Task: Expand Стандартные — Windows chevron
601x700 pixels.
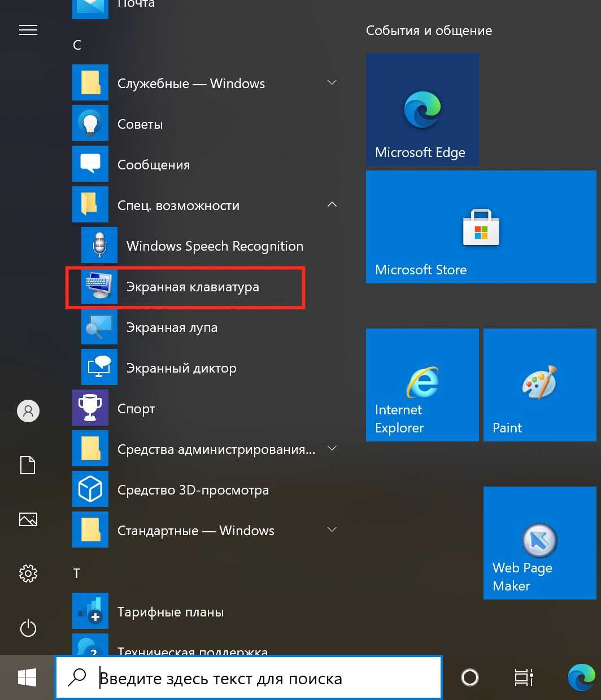Action: (332, 530)
